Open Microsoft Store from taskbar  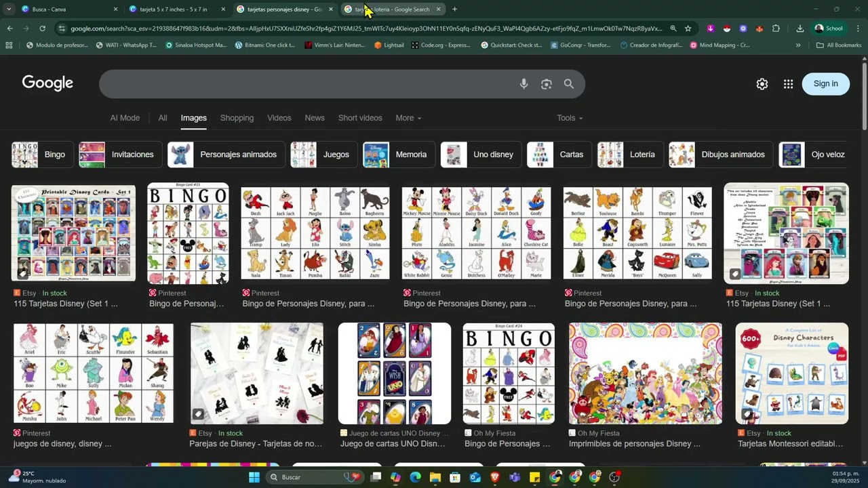tap(455, 477)
